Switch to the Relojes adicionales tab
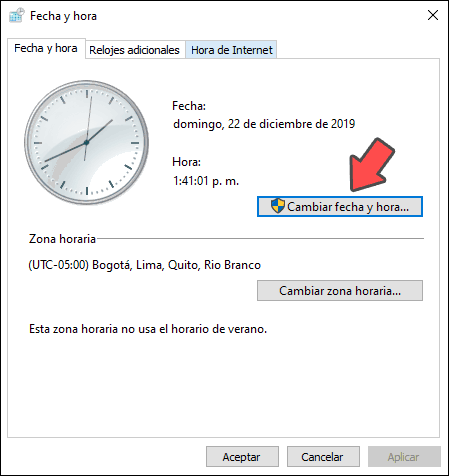This screenshot has width=449, height=476. (x=134, y=50)
